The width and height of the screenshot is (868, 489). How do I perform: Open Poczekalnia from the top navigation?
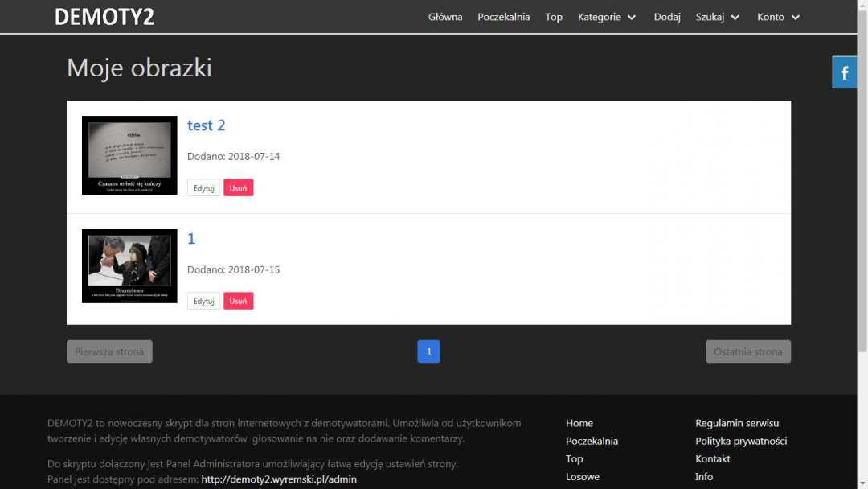coord(503,17)
